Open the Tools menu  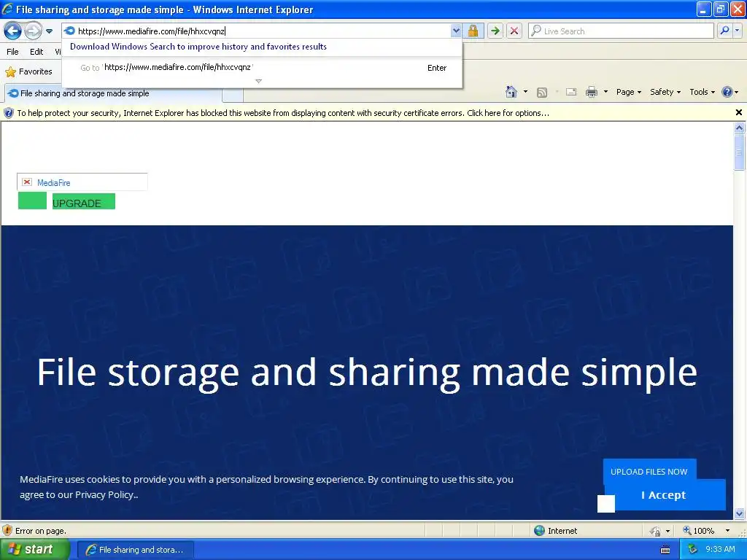702,92
